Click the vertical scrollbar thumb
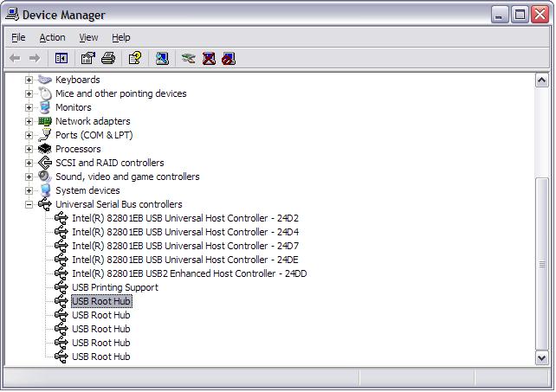 coord(541,264)
